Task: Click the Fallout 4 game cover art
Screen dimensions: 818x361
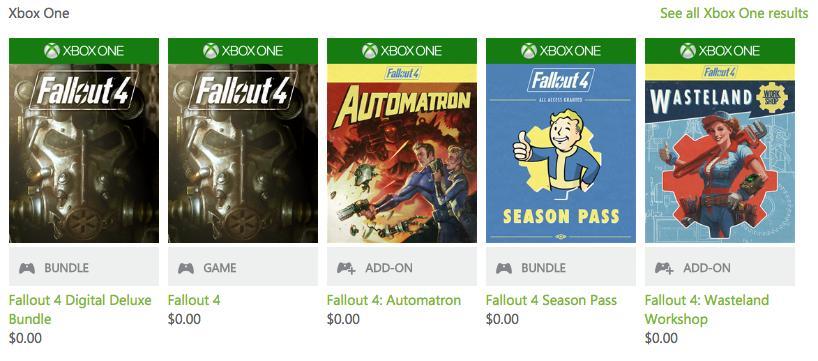Action: coord(243,153)
